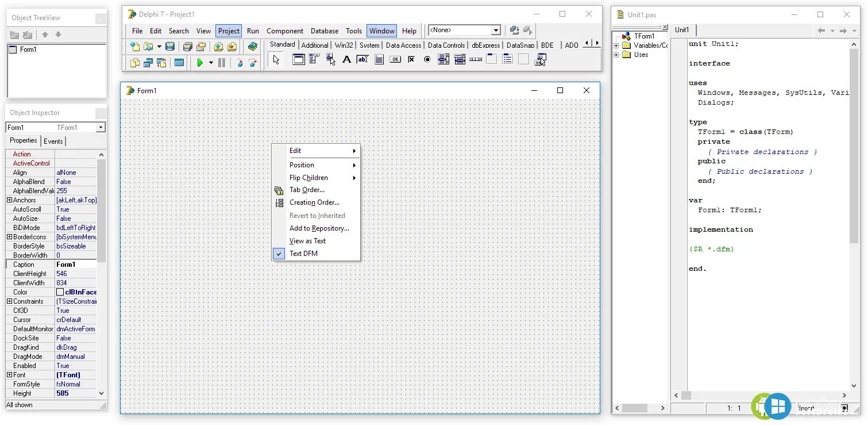Image resolution: width=868 pixels, height=425 pixels.
Task: Select the MainMenu component icon
Action: point(314,59)
